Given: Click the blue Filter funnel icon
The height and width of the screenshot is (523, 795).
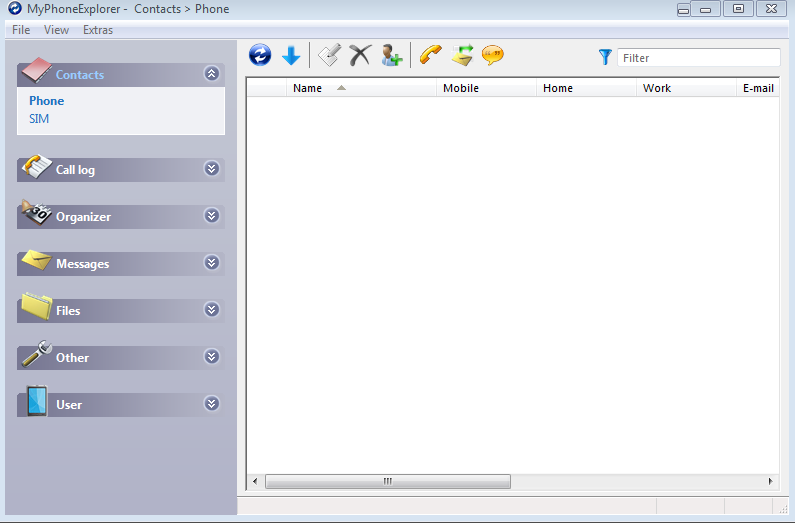Looking at the screenshot, I should (x=605, y=57).
